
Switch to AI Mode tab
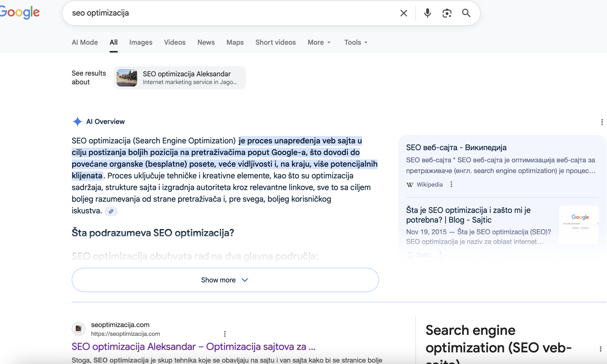point(85,42)
